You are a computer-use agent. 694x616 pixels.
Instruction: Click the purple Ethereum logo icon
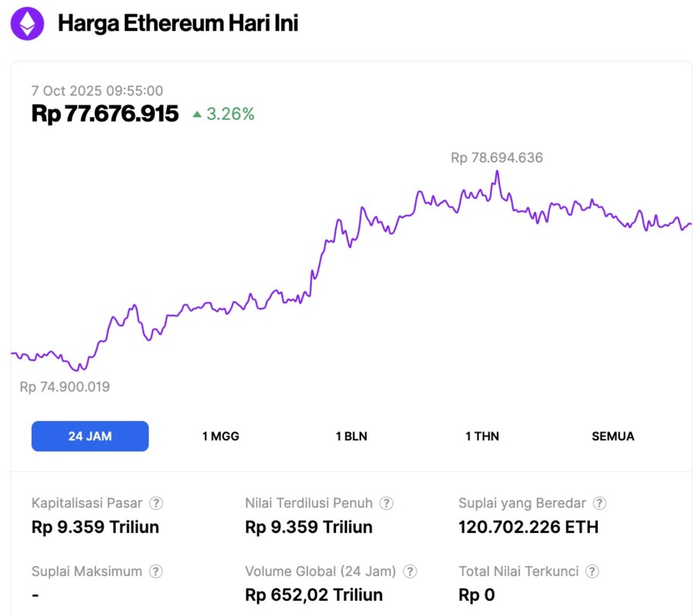coord(27,24)
